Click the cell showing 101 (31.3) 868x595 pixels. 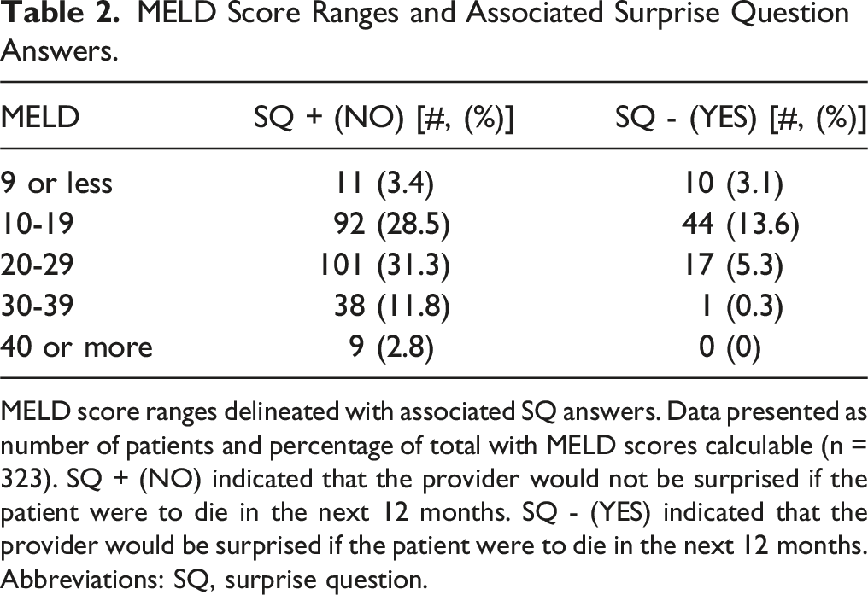pyautogui.click(x=384, y=265)
